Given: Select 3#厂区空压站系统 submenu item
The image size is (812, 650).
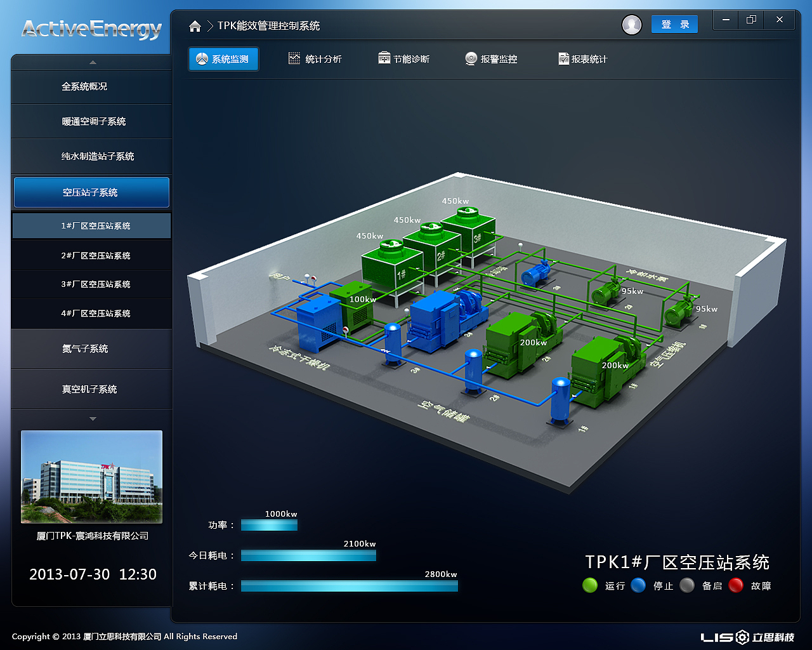Looking at the screenshot, I should [91, 284].
